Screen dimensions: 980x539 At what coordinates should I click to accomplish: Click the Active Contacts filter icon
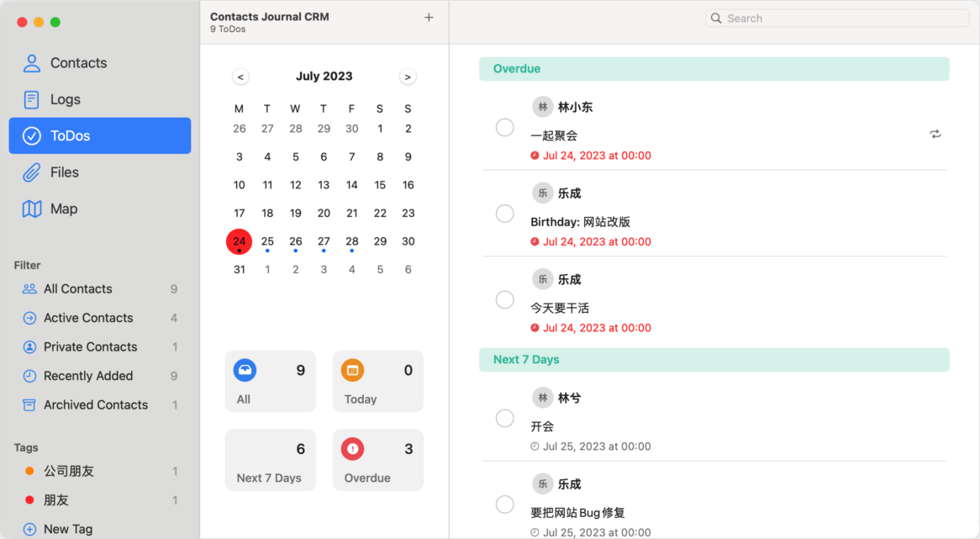[x=29, y=318]
